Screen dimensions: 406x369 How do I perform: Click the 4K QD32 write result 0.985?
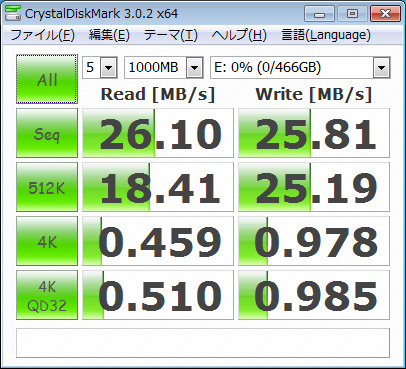pyautogui.click(x=314, y=295)
